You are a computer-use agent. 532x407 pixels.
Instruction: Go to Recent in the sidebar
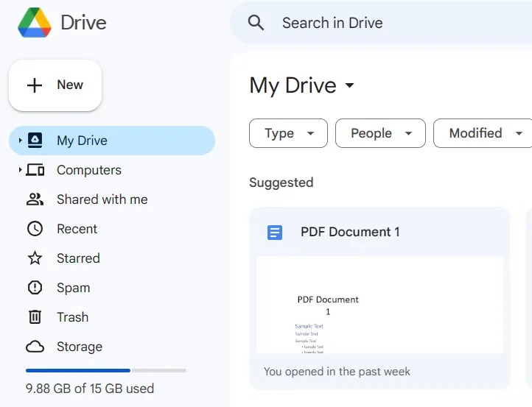coord(77,229)
